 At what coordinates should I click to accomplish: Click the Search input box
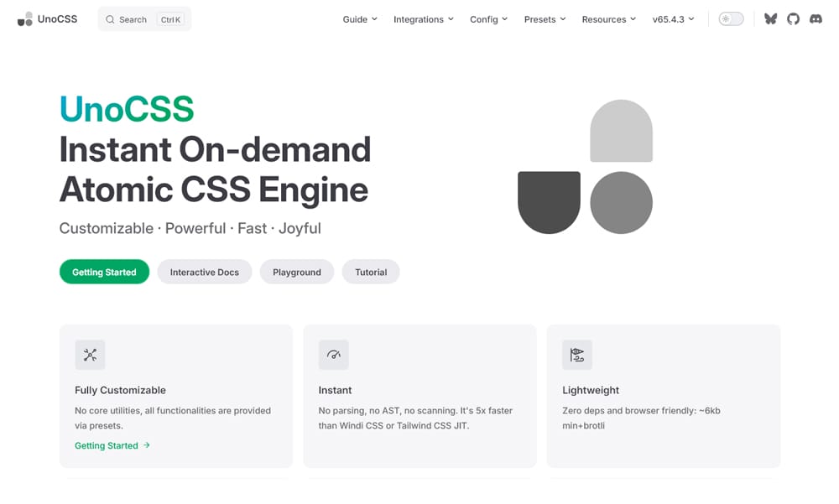pyautogui.click(x=144, y=19)
